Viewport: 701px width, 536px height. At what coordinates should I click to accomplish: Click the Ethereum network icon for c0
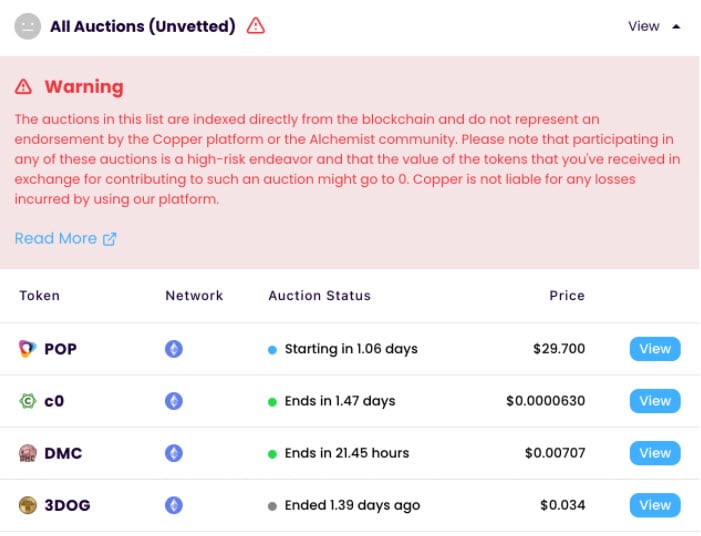174,401
